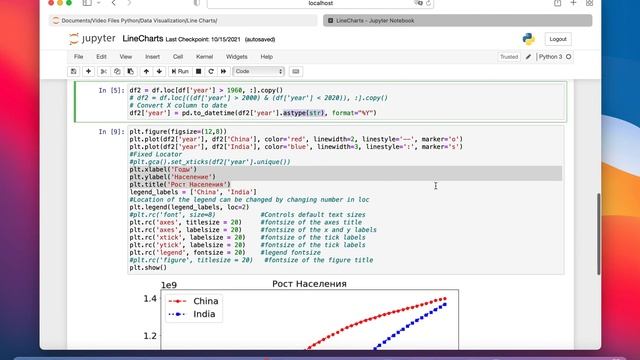640x360 pixels.
Task: Restart kernel and rerun all cells
Action: (223, 71)
